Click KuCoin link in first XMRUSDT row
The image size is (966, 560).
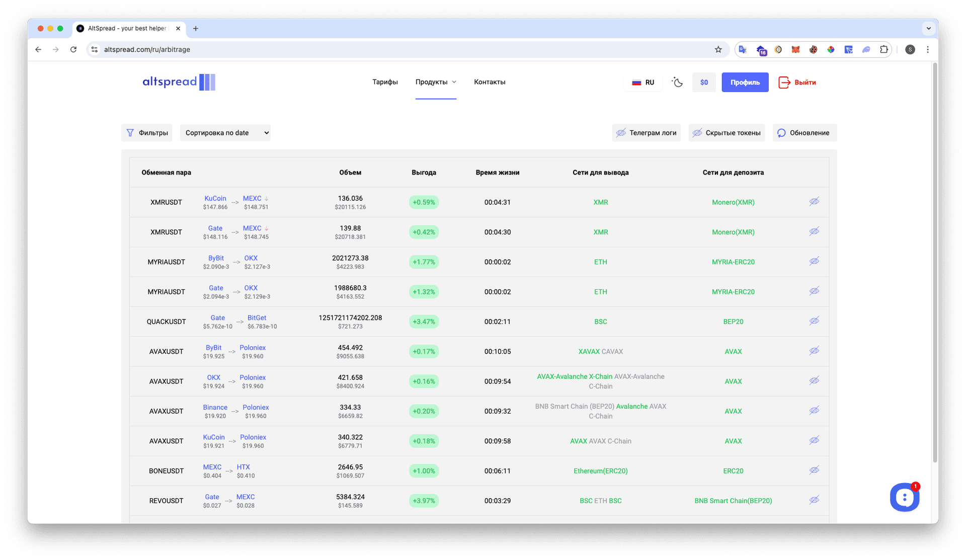pyautogui.click(x=215, y=198)
